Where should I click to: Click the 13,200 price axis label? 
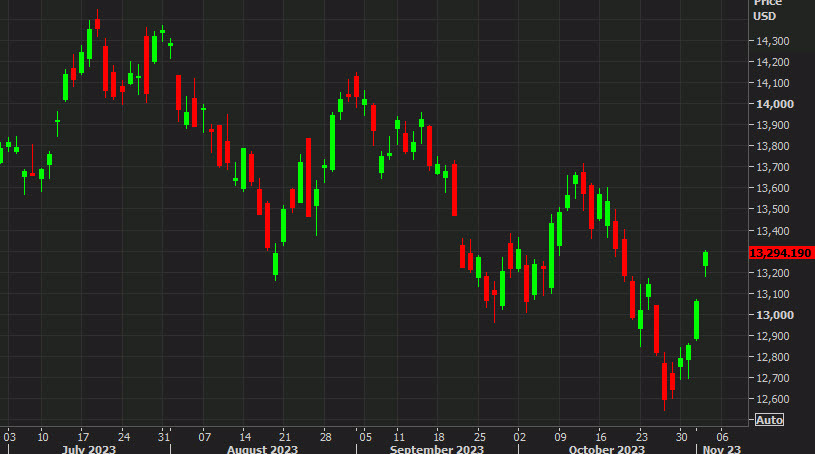[772, 273]
